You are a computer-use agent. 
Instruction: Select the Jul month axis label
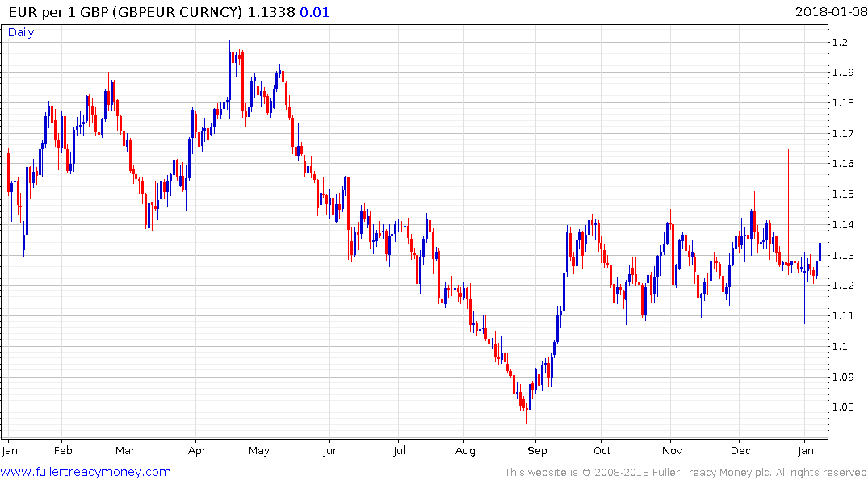399,450
